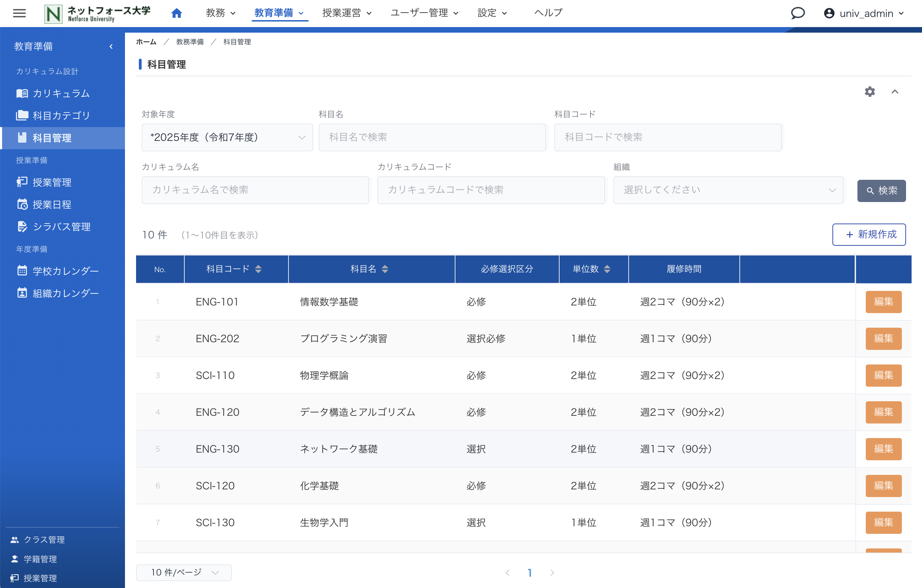Toggle sorting on the 科目名 column
Screen dimensions: 922x588
tap(385, 269)
